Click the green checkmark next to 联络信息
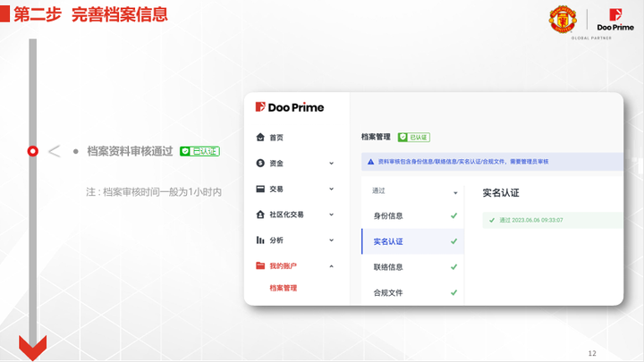 tap(453, 266)
